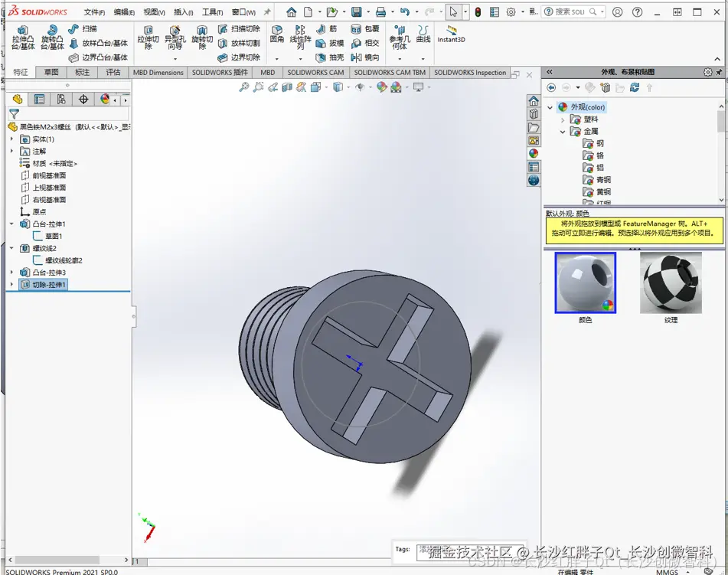This screenshot has height=575, width=728.
Task: Collapse the 金属 appearance folder
Action: point(563,132)
